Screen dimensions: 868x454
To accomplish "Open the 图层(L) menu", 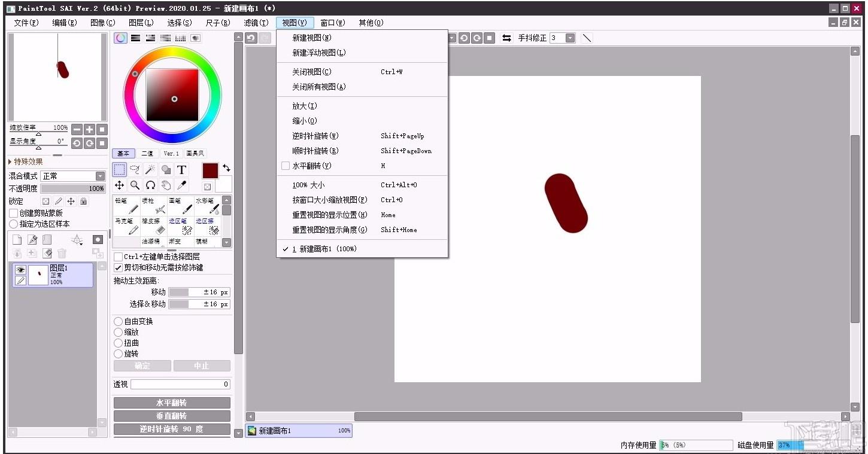I will (141, 23).
